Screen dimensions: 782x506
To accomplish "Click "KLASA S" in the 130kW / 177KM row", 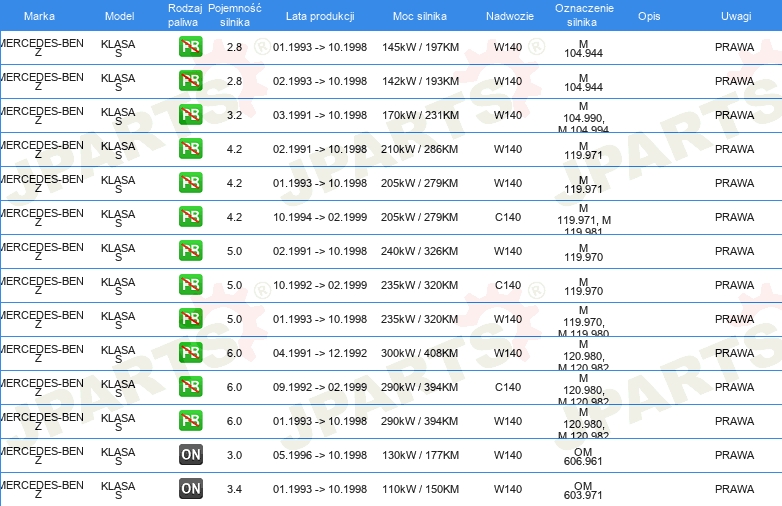I will coord(118,456).
